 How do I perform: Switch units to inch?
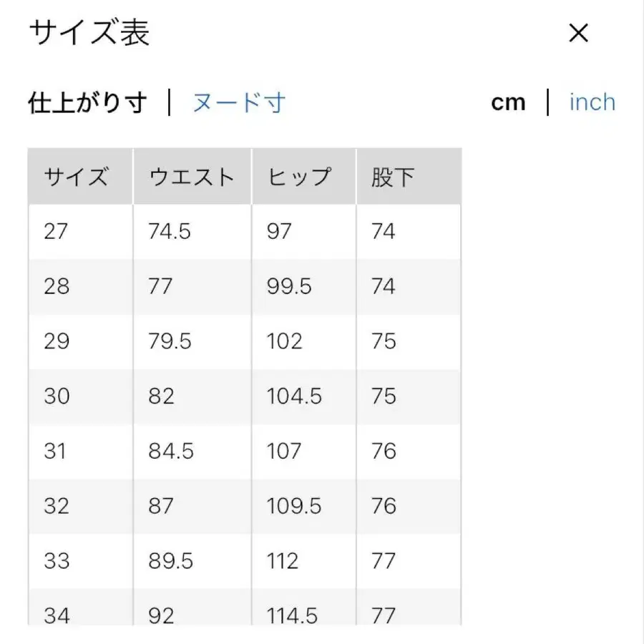click(x=591, y=102)
